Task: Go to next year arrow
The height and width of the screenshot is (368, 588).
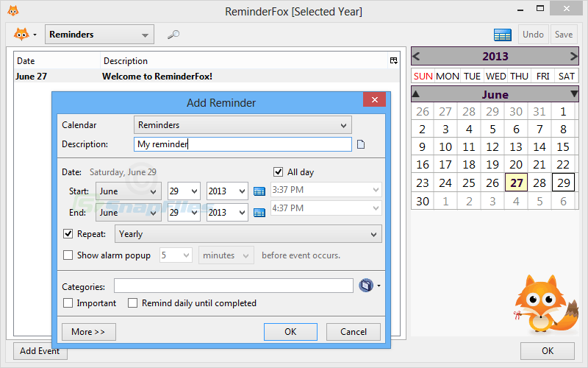Action: tap(573, 57)
